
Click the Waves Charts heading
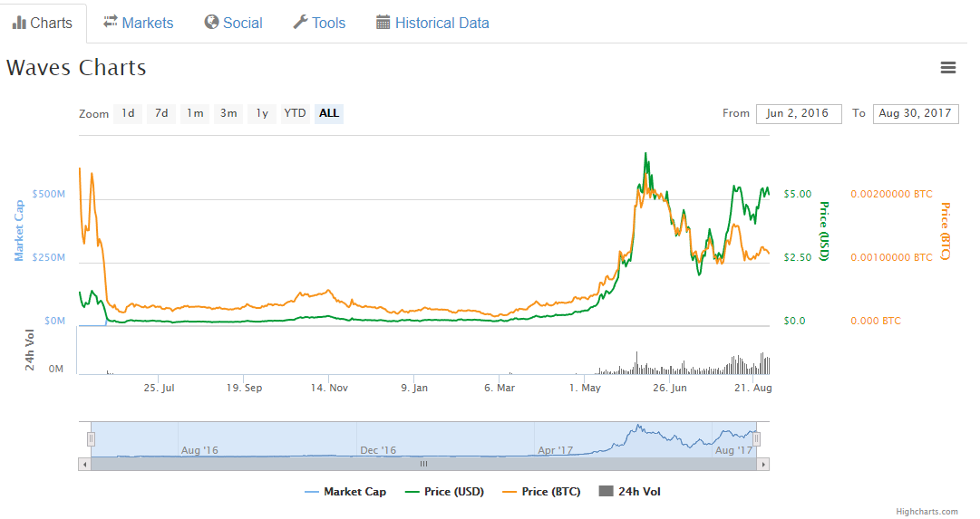[76, 67]
